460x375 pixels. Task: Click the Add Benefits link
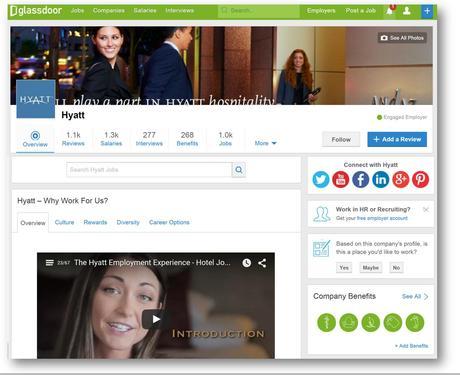coord(412,346)
